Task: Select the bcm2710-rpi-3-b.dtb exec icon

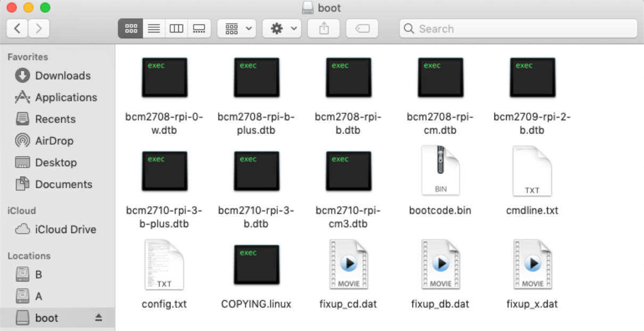Action: [x=257, y=171]
